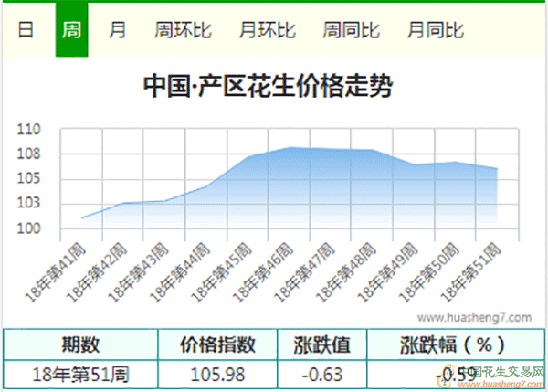Show the 月同比 tab
Image resolution: width=548 pixels, height=392 pixels.
[435, 29]
